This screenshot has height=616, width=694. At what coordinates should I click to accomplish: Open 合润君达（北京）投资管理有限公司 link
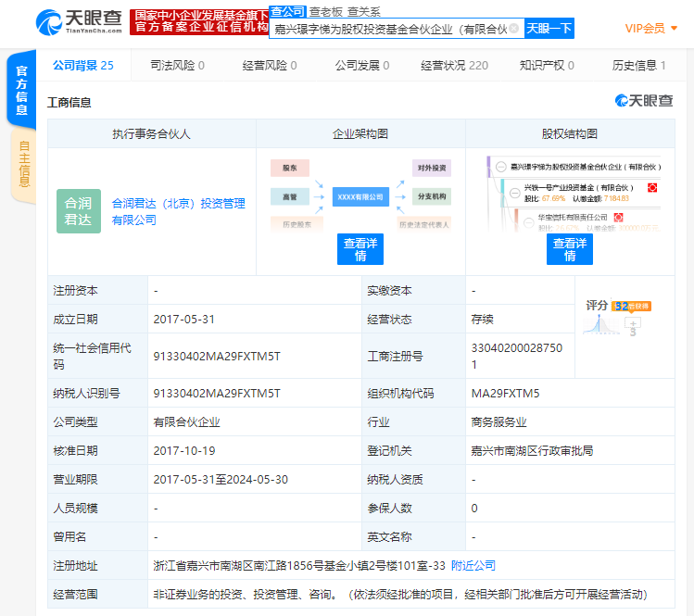pyautogui.click(x=178, y=211)
